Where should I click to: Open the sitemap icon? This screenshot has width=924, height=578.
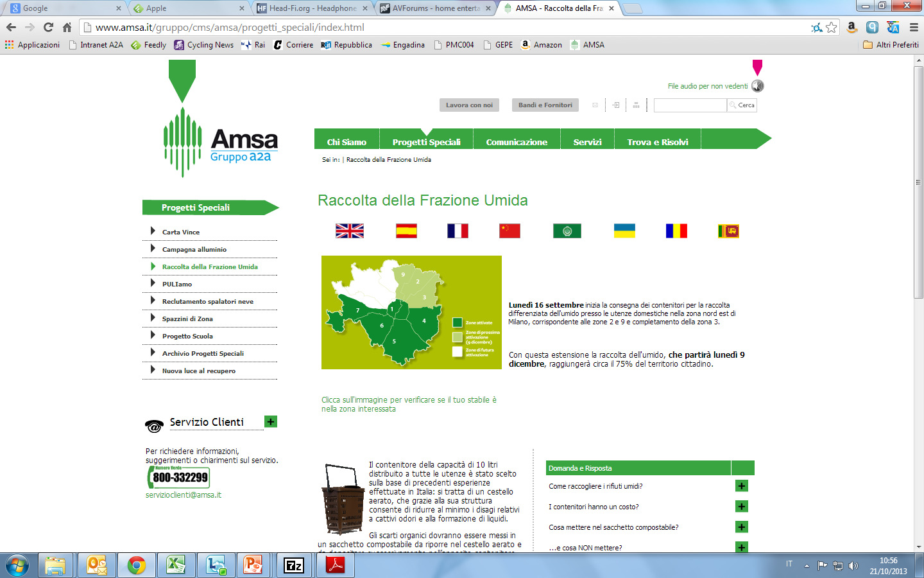[636, 105]
